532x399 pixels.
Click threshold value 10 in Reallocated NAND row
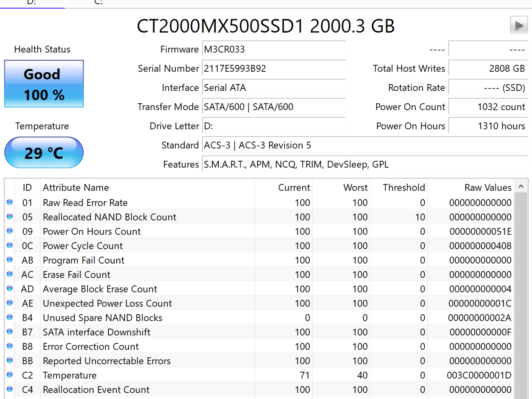(420, 217)
